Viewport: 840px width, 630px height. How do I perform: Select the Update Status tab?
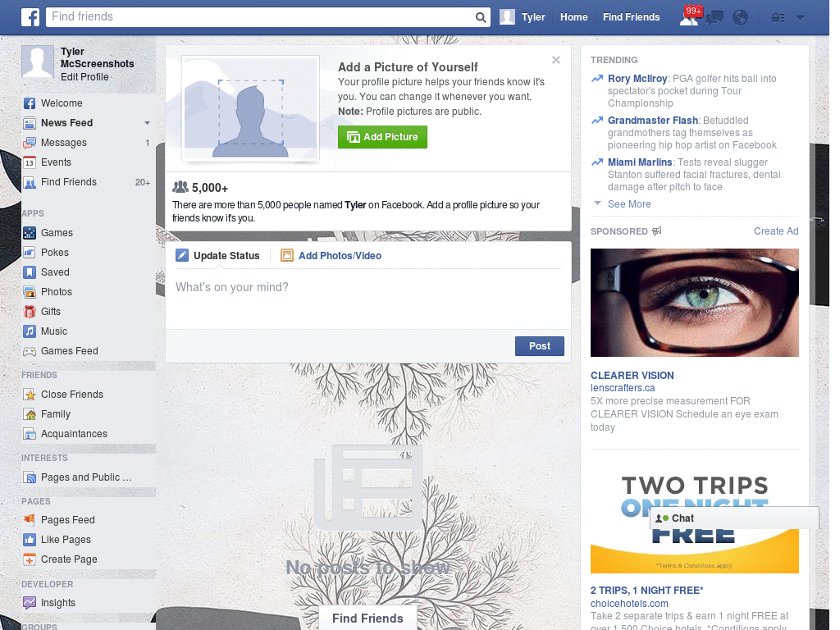coord(217,256)
